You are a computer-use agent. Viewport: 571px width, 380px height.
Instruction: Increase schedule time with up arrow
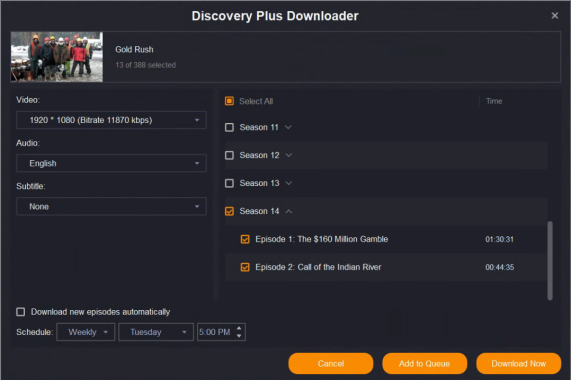(x=239, y=328)
